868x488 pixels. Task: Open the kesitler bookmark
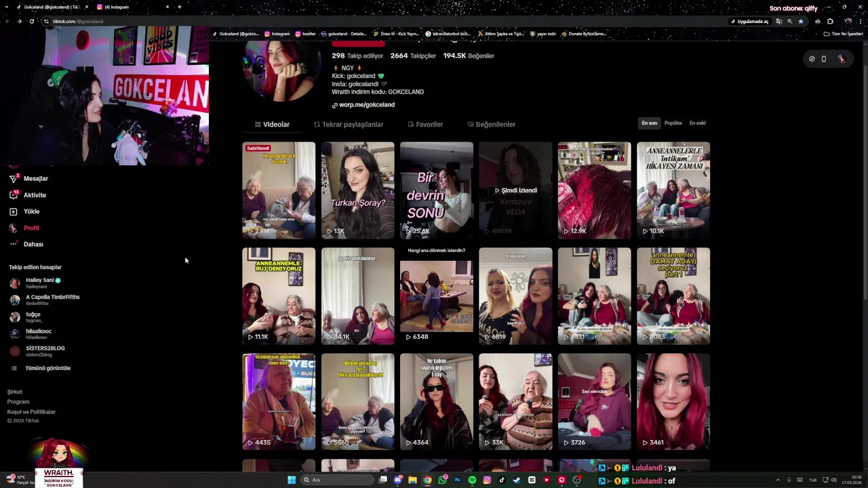point(306,34)
